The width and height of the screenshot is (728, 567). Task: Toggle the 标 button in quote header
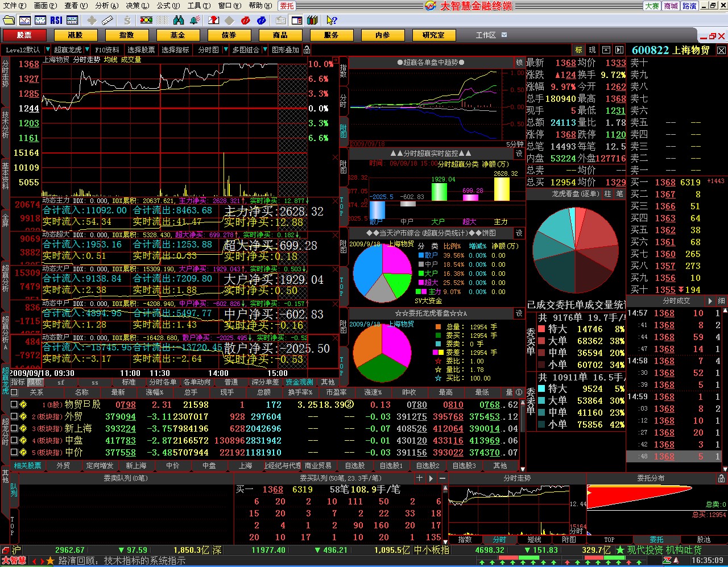pos(579,50)
